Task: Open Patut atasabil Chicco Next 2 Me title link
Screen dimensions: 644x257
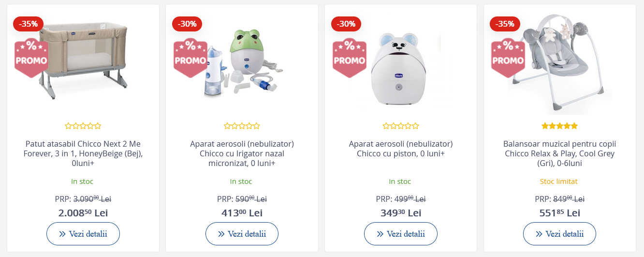Action: coord(83,154)
